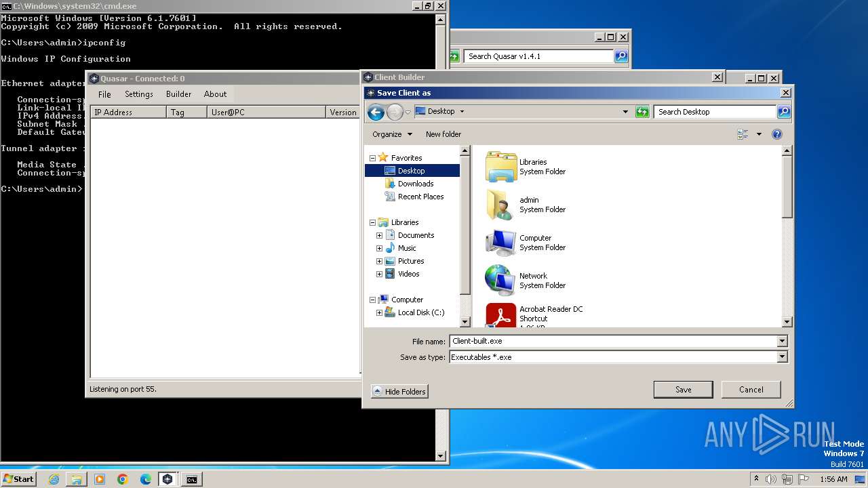Image resolution: width=868 pixels, height=488 pixels.
Task: Expand the Pictures library node
Action: click(379, 261)
